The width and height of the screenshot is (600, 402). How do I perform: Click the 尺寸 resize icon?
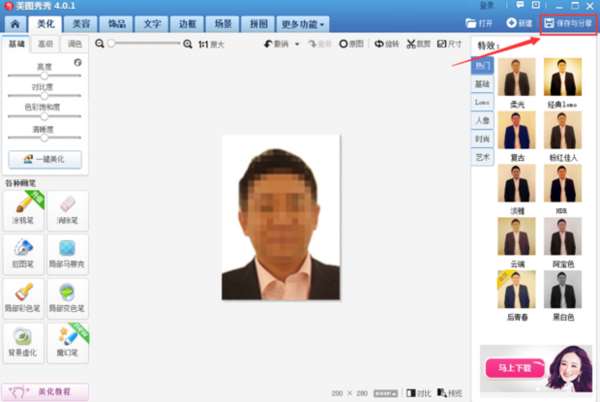click(442, 44)
